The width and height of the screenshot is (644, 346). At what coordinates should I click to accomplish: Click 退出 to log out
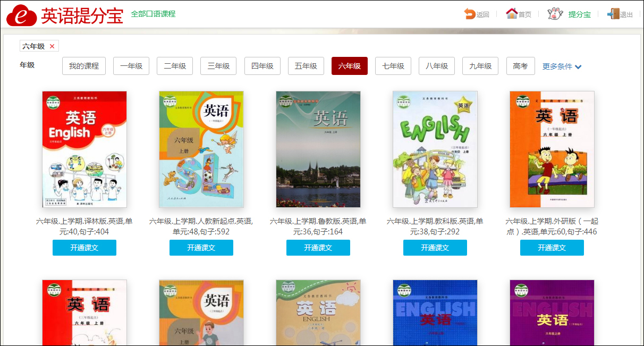[626, 15]
